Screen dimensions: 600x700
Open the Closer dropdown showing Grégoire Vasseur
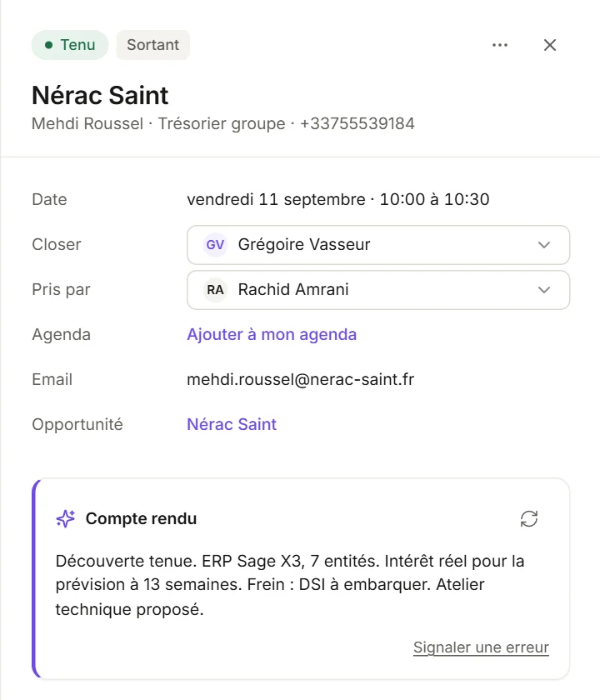(x=378, y=245)
